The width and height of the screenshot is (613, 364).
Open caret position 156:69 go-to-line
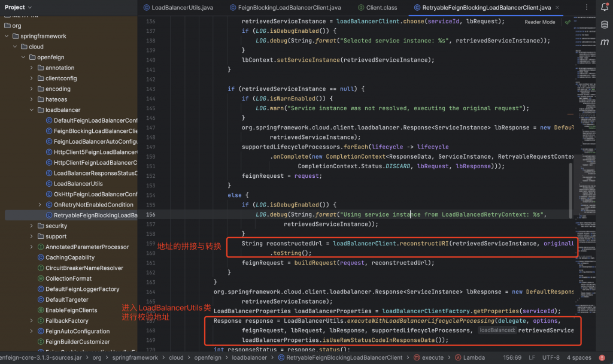[512, 358]
